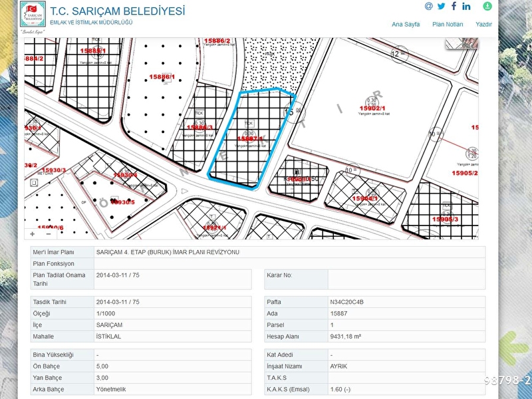The height and width of the screenshot is (399, 532).
Task: Open the Plan Notları menu item
Action: click(448, 24)
